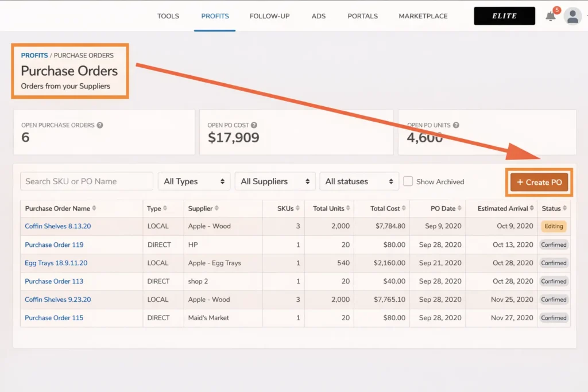Screen dimensions: 588x392
Task: Switch to the FOLLOW-UP tab
Action: pyautogui.click(x=269, y=16)
